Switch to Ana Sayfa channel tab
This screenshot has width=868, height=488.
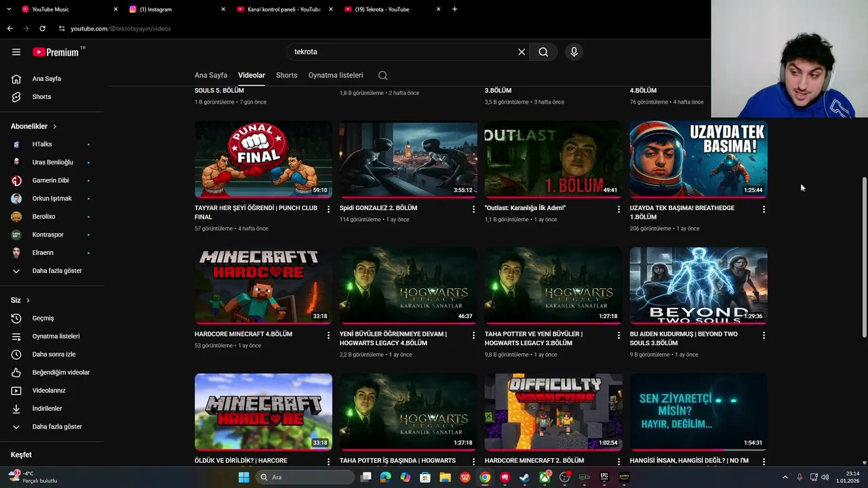(x=211, y=75)
